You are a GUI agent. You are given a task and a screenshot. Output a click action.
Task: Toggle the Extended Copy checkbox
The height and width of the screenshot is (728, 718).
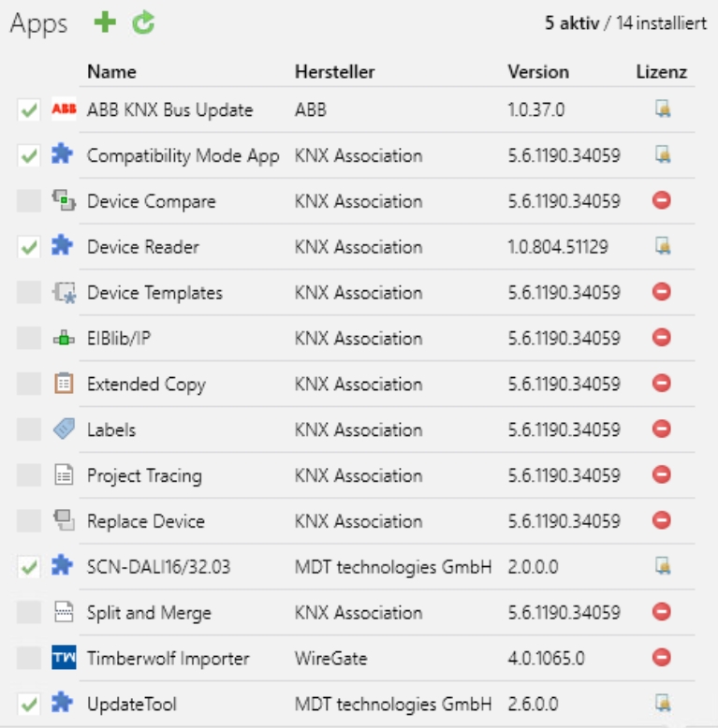(29, 384)
